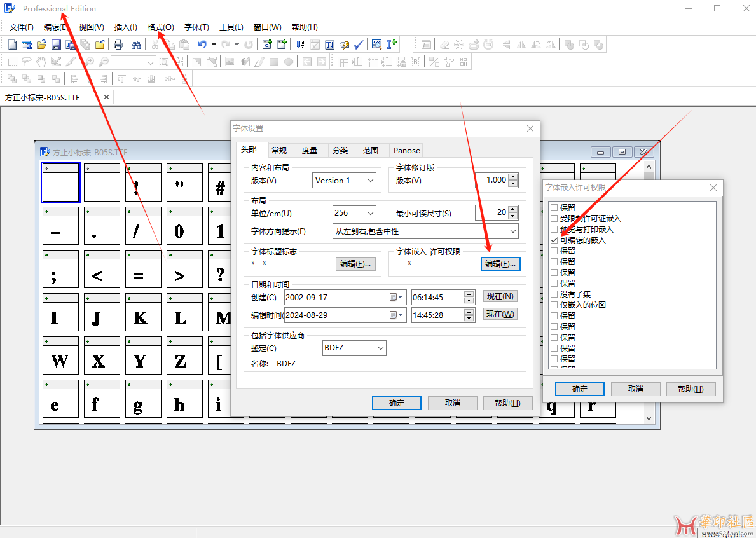
Task: Click the Sort glyphs a-z icon
Action: pos(300,45)
